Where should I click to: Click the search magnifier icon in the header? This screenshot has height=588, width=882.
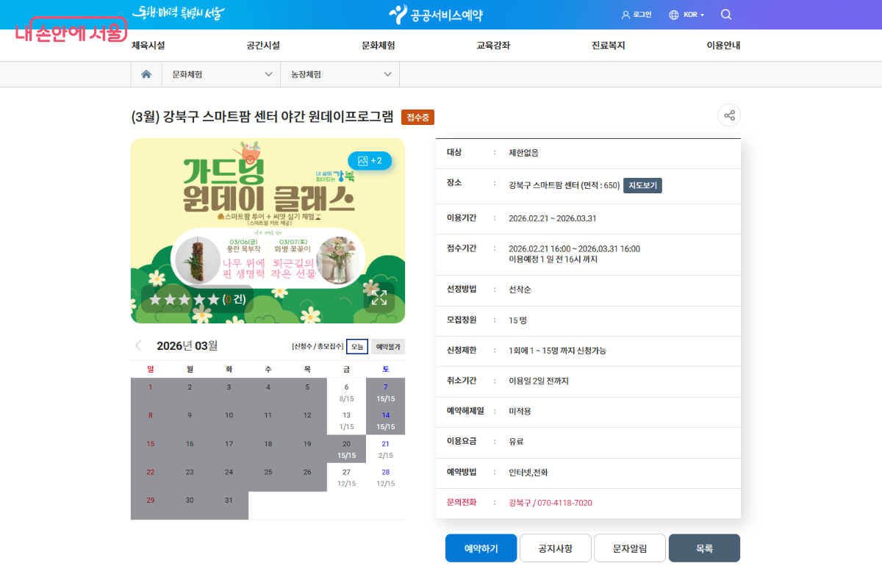click(x=726, y=14)
